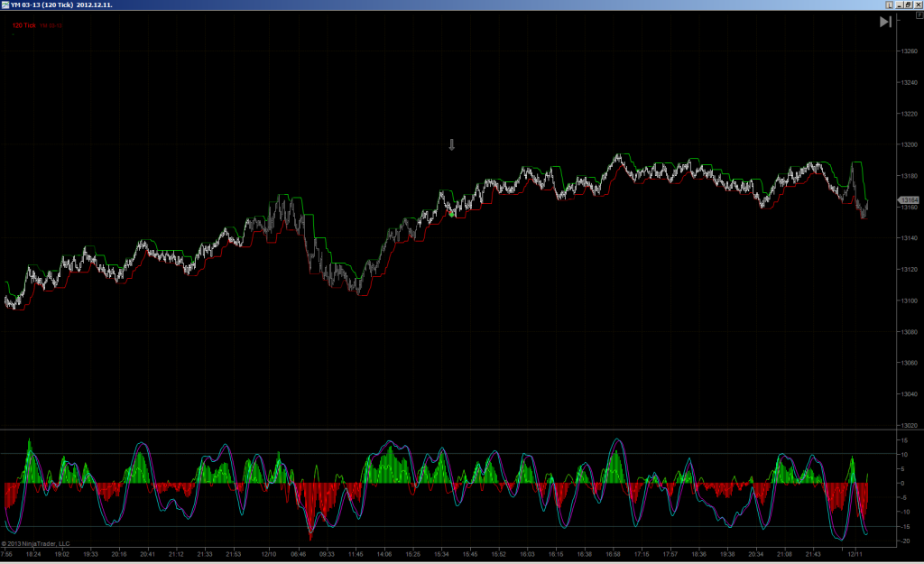Minimize the YM 03-13 chart window
Viewport: 924px width, 564px height.
tap(900, 5)
